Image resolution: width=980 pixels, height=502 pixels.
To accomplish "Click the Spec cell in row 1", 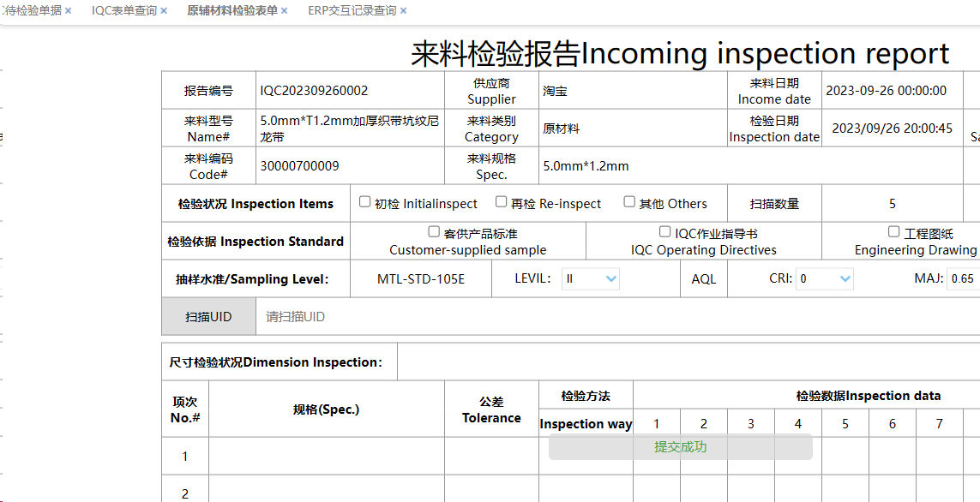I will 326,456.
